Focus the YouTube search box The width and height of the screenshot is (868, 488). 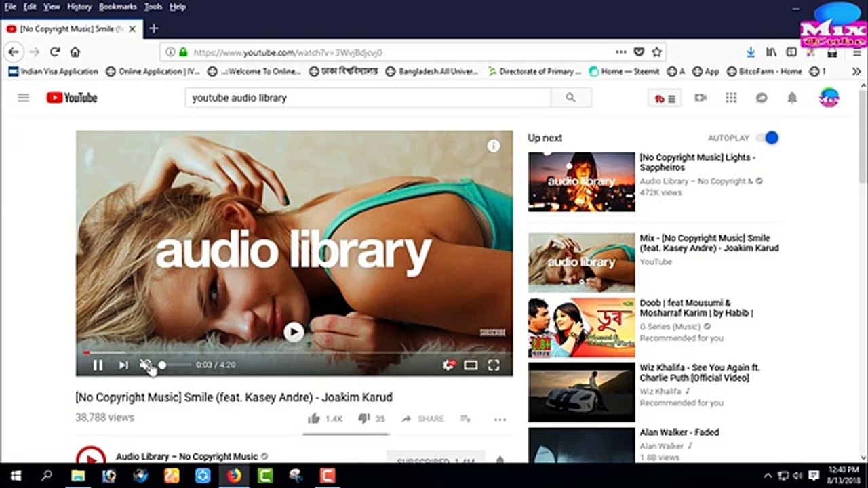click(368, 98)
